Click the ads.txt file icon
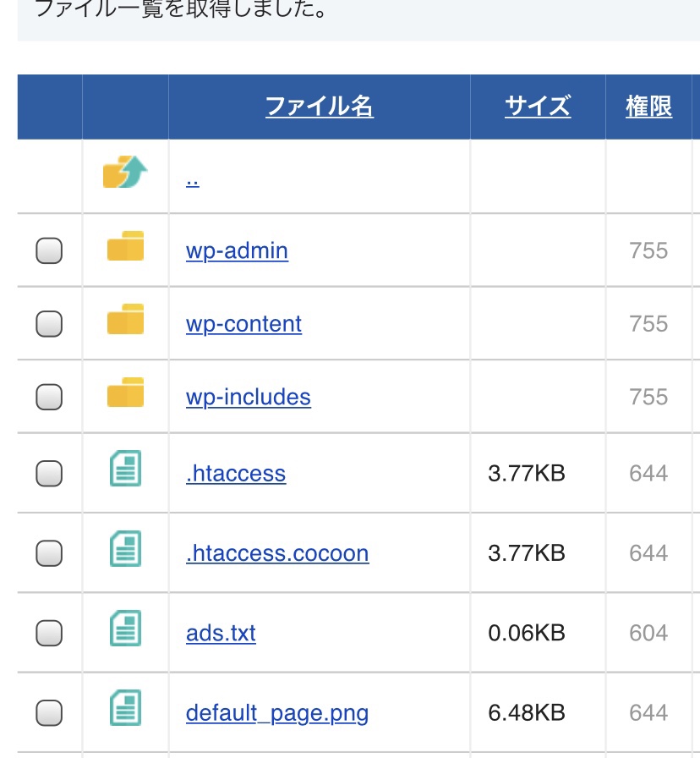The height and width of the screenshot is (758, 700). coord(126,628)
